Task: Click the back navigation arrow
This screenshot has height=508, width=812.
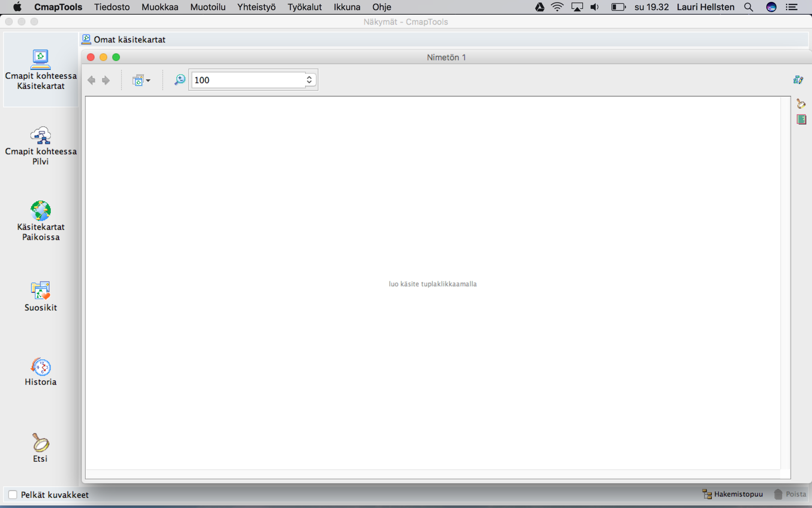Action: tap(91, 80)
